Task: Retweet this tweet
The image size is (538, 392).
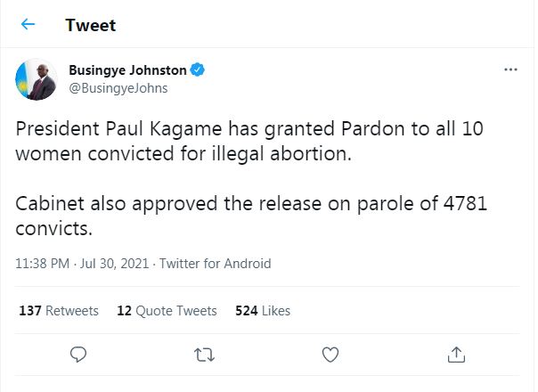Action: pyautogui.click(x=204, y=355)
